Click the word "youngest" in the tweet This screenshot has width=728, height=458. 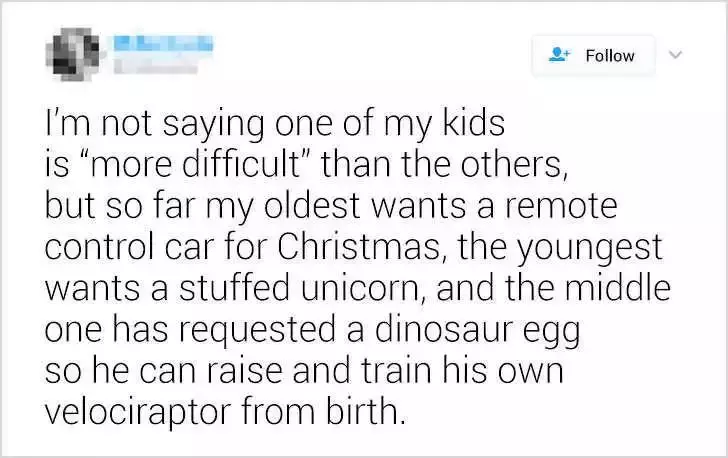[x=589, y=249]
